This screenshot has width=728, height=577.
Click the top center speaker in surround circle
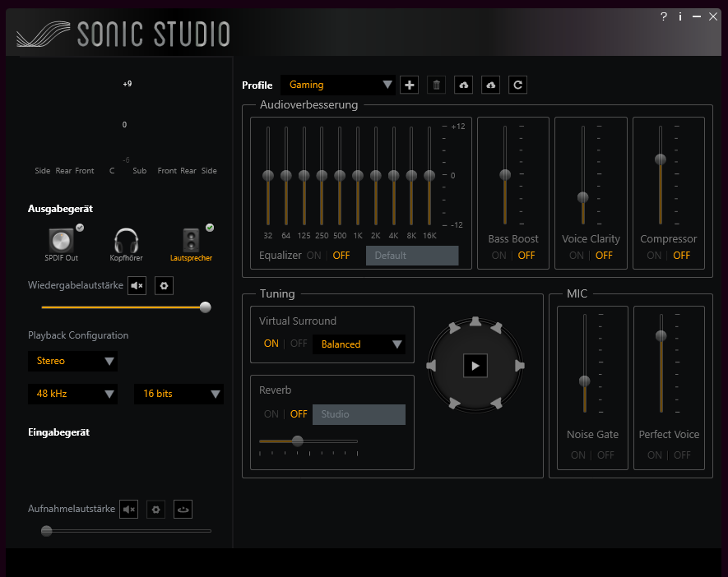(x=475, y=321)
